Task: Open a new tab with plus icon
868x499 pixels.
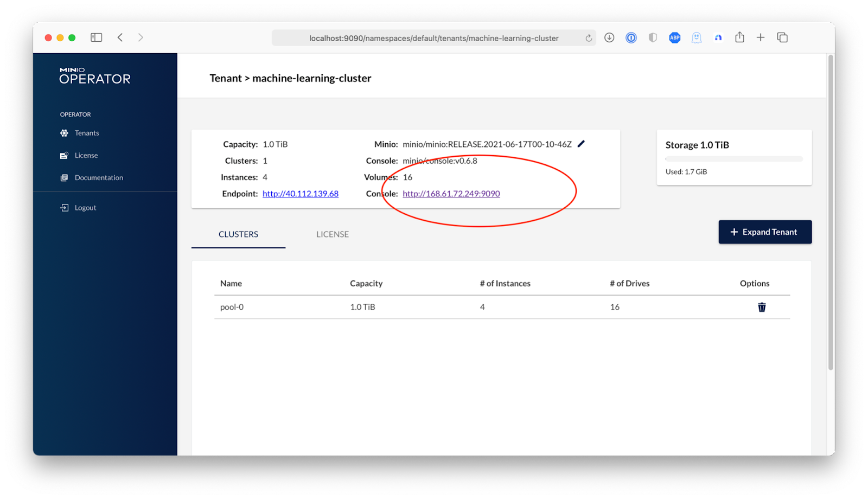Action: coord(761,37)
